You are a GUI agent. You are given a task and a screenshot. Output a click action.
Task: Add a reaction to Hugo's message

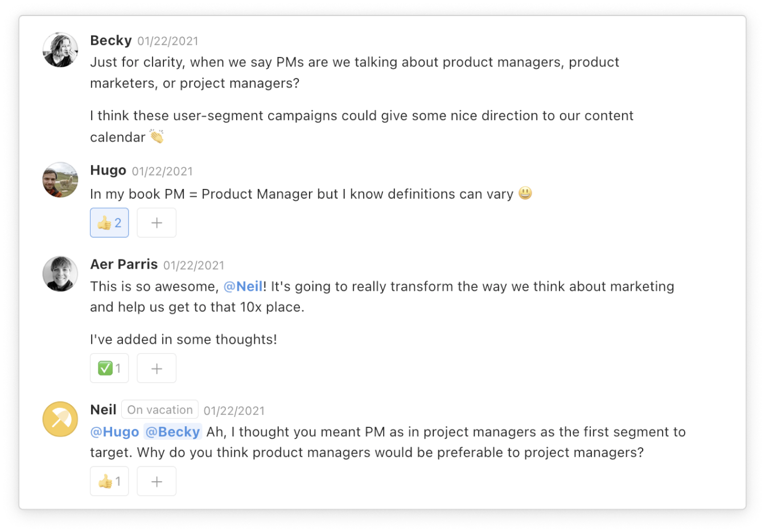click(156, 222)
